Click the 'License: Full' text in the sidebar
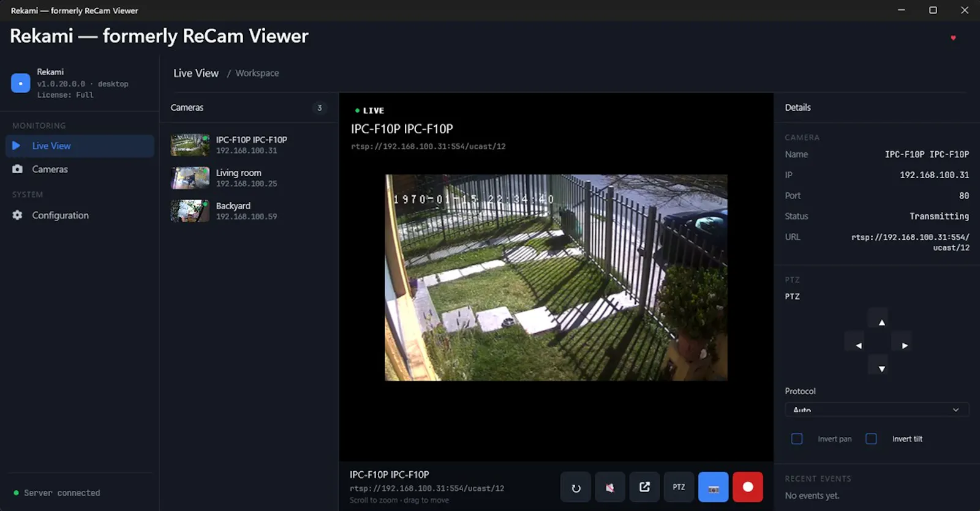 (65, 95)
